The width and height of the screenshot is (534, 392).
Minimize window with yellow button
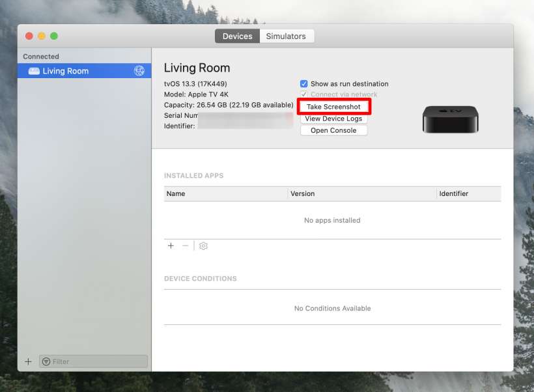click(x=42, y=36)
